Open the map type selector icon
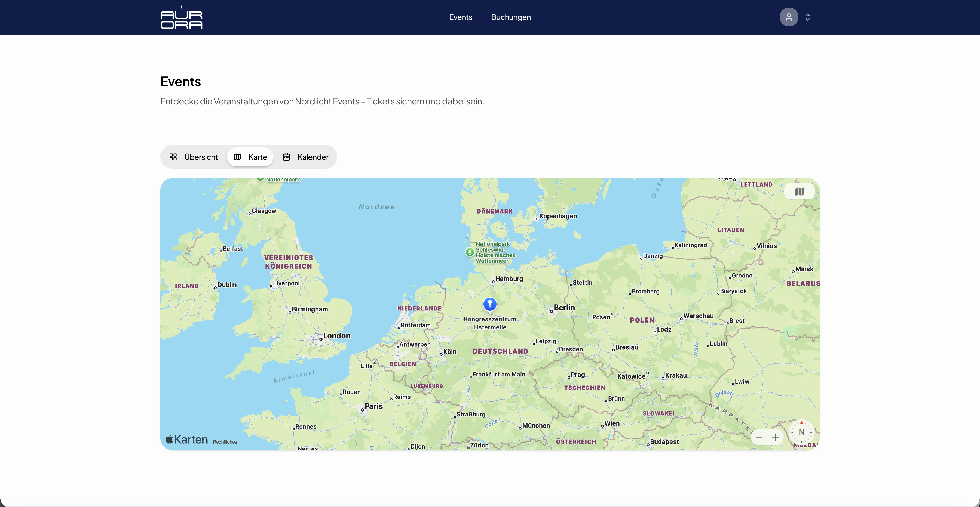 pyautogui.click(x=799, y=191)
